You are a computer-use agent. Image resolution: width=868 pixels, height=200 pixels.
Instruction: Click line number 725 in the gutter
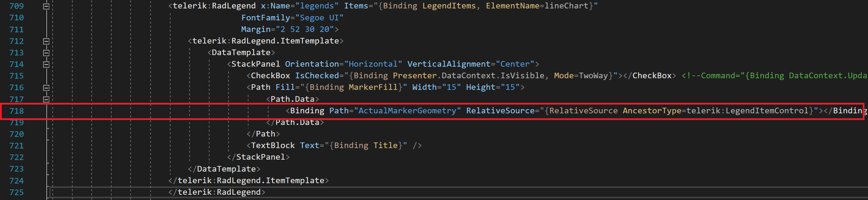[x=16, y=193]
